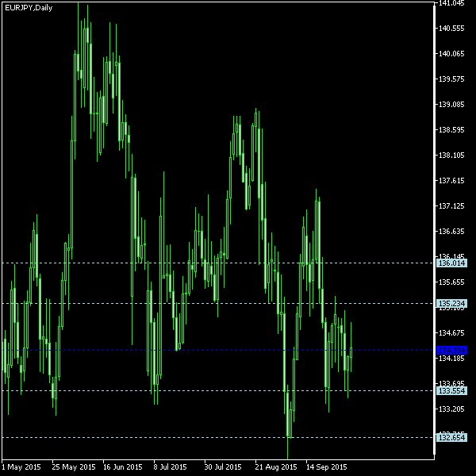The image size is (476, 476).
Task: Click the 140.555 price axis value
Action: point(451,29)
